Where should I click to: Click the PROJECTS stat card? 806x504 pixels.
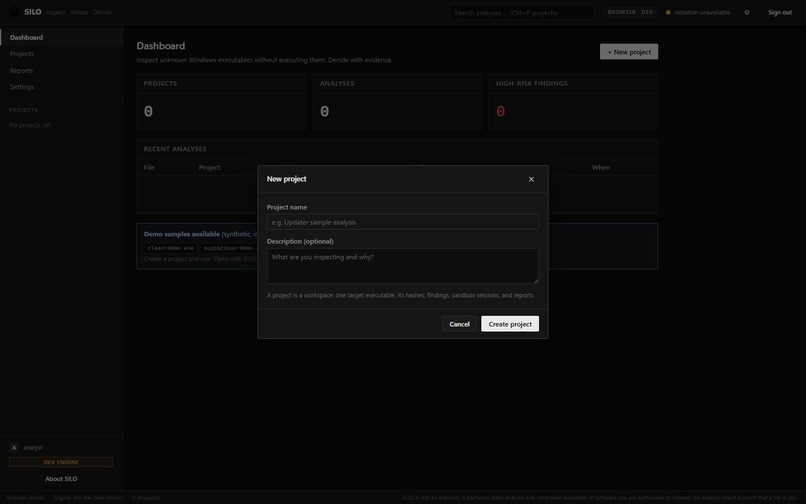(221, 101)
